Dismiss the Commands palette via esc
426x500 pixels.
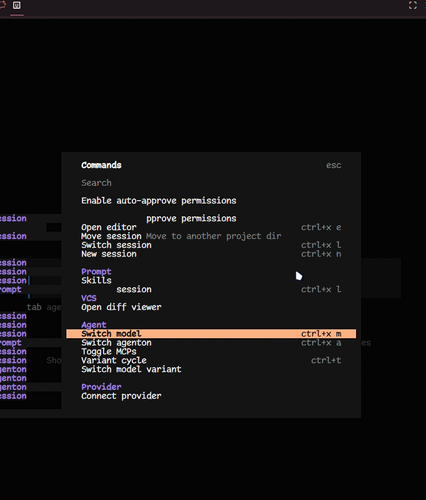pyautogui.click(x=334, y=165)
